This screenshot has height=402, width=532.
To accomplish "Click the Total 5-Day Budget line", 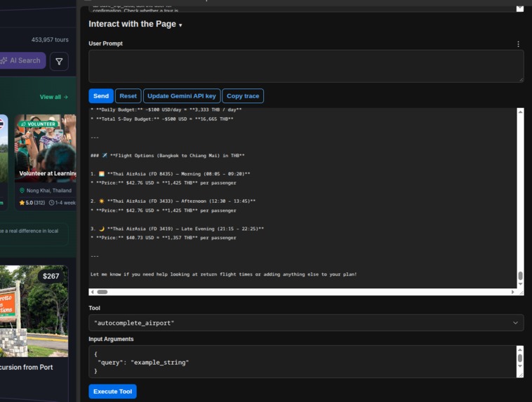I will pos(162,119).
